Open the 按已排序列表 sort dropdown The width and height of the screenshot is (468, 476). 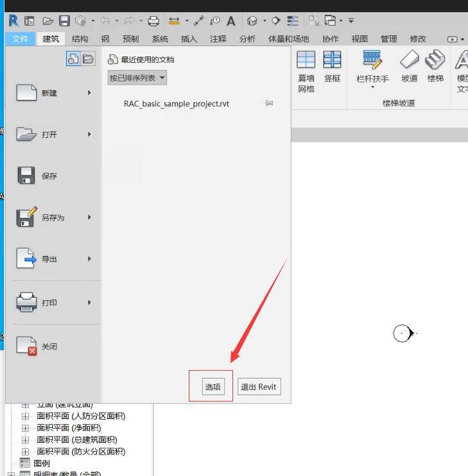[137, 78]
